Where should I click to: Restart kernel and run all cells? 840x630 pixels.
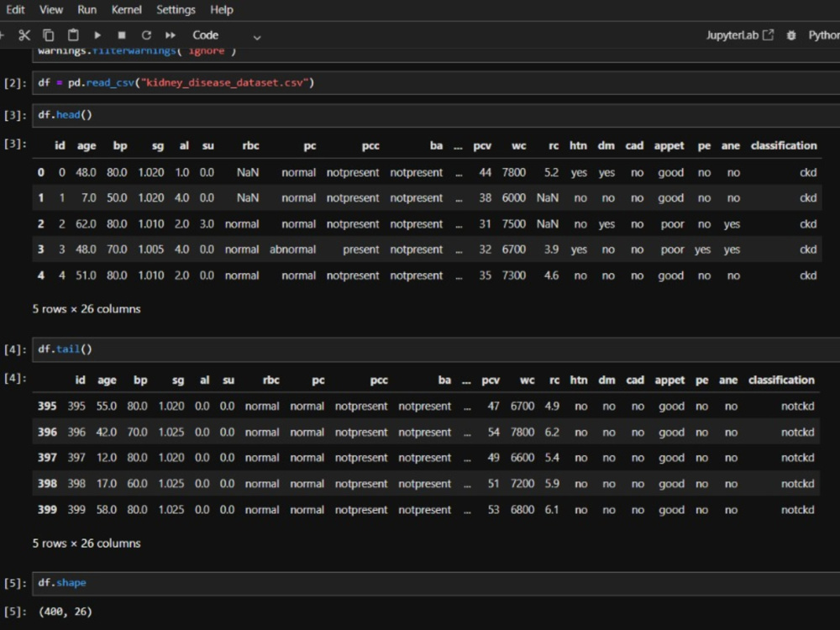point(171,35)
